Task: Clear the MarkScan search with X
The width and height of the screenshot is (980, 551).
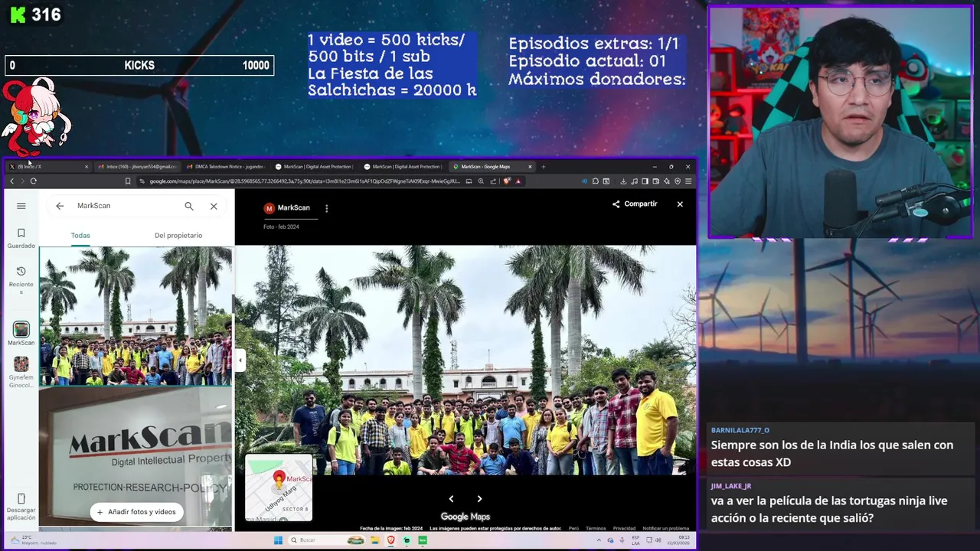Action: click(x=214, y=206)
